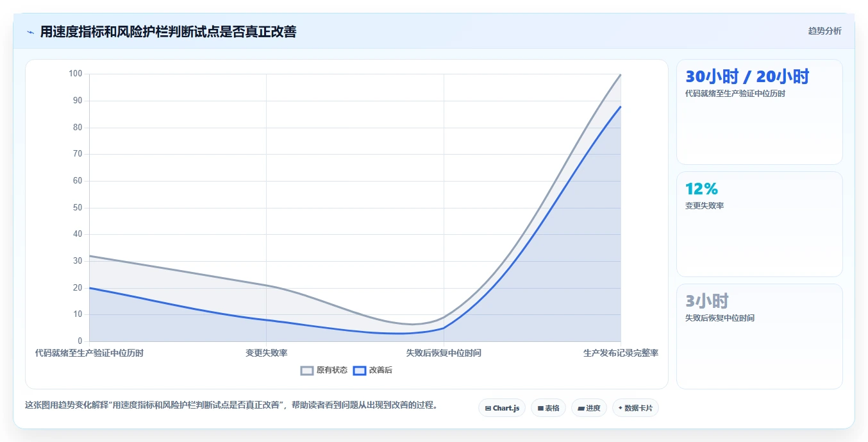Toggle the 原有状态 legend series
868x442 pixels.
(324, 370)
